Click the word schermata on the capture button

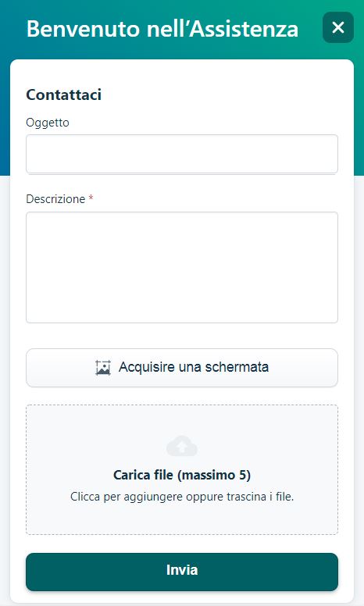pyautogui.click(x=237, y=367)
